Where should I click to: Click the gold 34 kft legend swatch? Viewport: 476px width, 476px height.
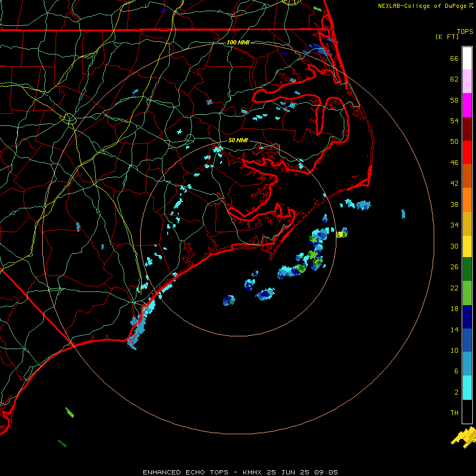point(467,224)
